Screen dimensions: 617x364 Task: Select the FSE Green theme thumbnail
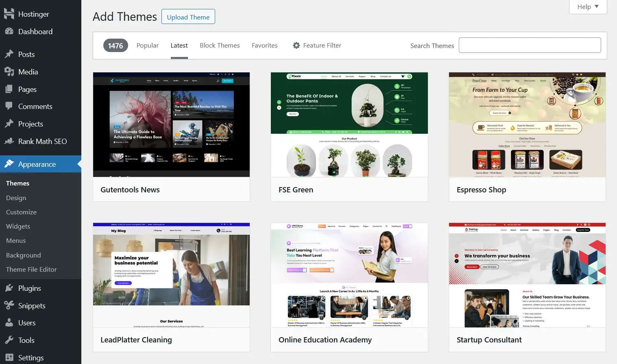[349, 125]
